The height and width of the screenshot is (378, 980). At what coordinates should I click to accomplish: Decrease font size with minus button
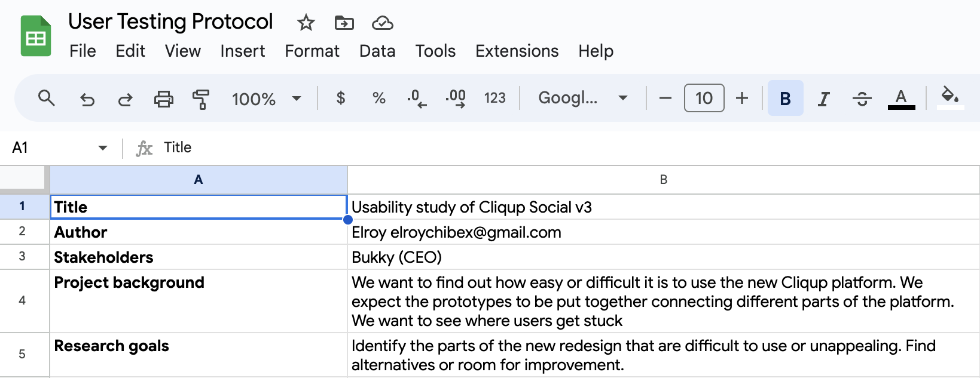click(x=665, y=98)
